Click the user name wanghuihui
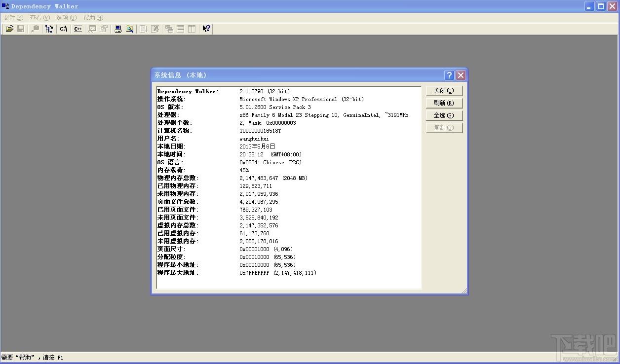 point(254,139)
